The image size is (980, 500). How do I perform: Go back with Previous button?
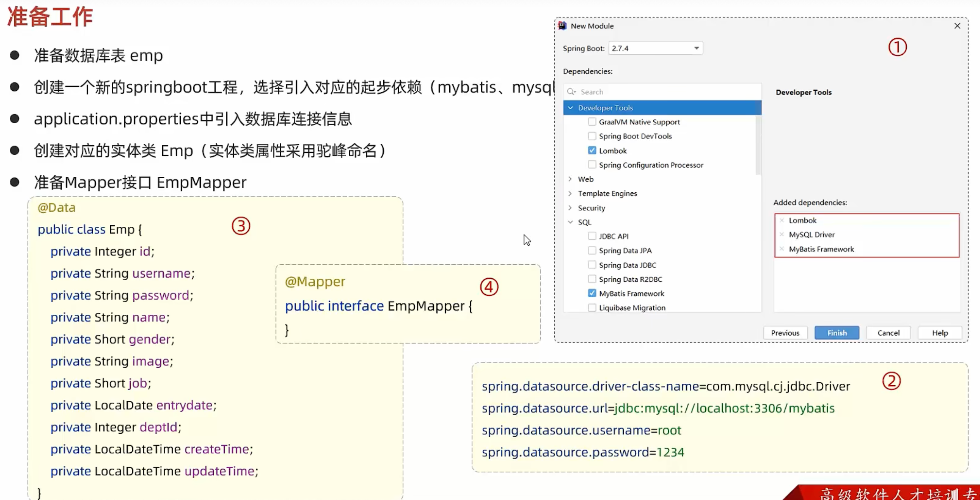pos(785,333)
